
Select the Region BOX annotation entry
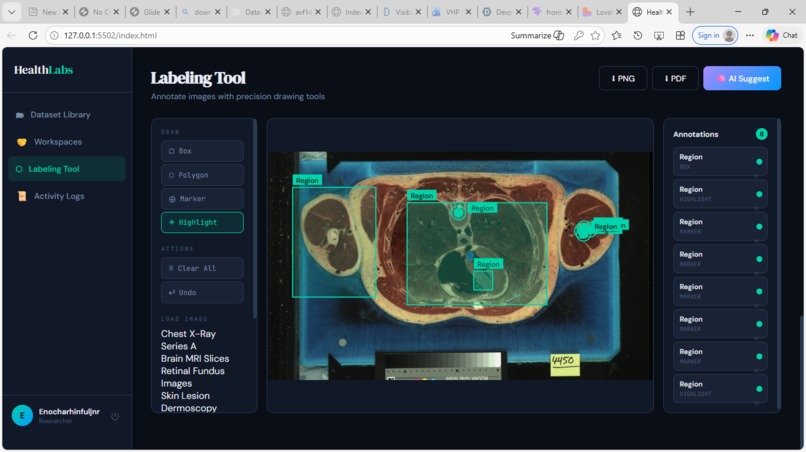click(x=720, y=161)
